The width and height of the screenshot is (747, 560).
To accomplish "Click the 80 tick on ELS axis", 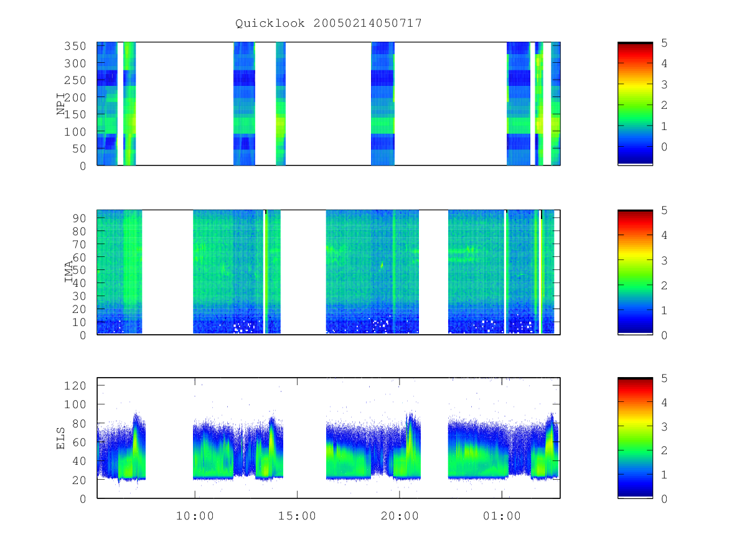I will [x=78, y=423].
